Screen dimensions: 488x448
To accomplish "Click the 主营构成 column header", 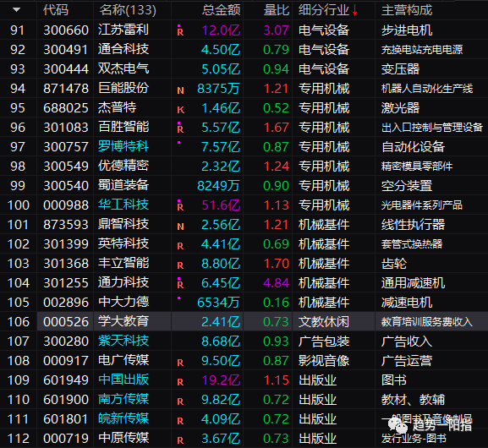I will click(x=407, y=10).
